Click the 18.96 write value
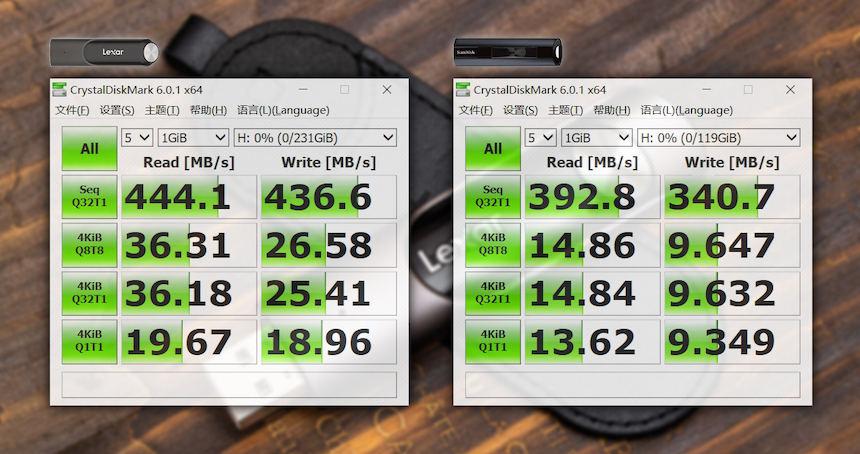 (329, 342)
